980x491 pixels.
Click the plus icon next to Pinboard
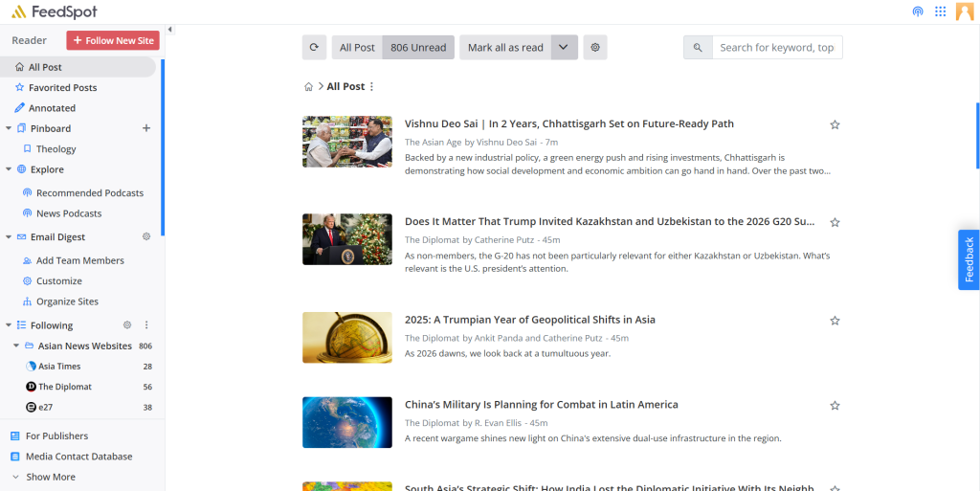coord(146,128)
